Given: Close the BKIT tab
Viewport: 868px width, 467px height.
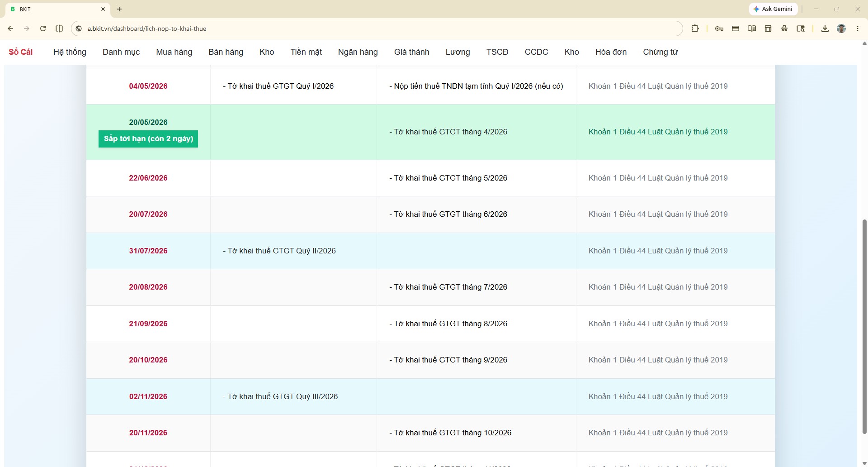Looking at the screenshot, I should pos(103,9).
